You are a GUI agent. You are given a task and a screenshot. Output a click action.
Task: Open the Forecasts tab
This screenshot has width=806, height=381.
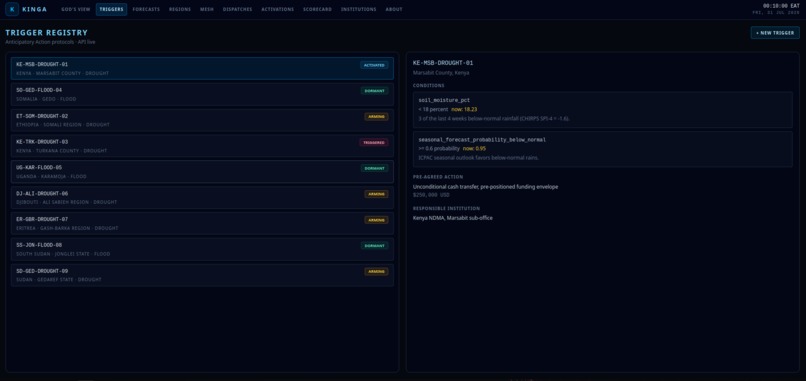click(146, 9)
